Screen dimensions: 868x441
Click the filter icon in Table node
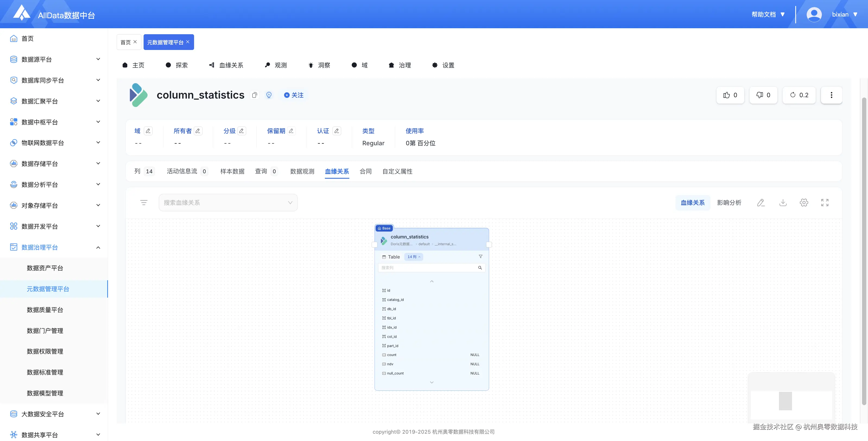480,257
